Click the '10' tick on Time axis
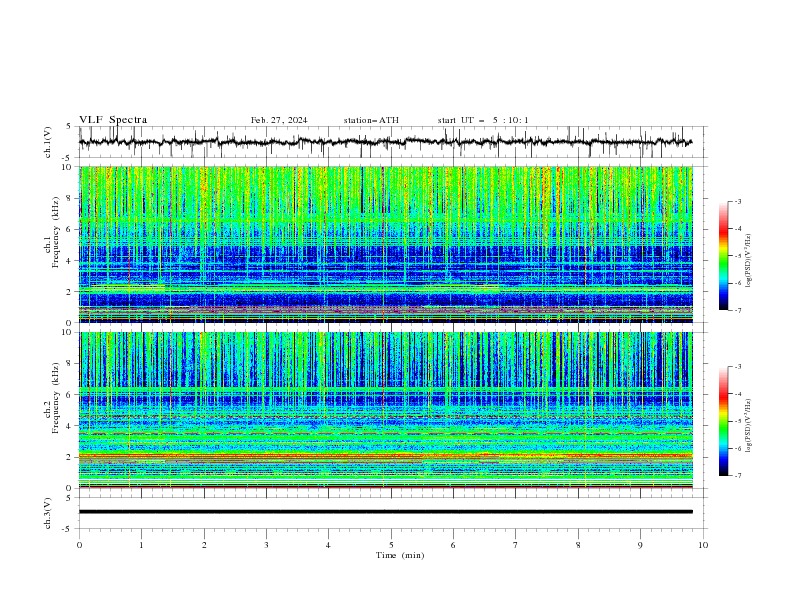The image size is (792, 612). (x=703, y=545)
